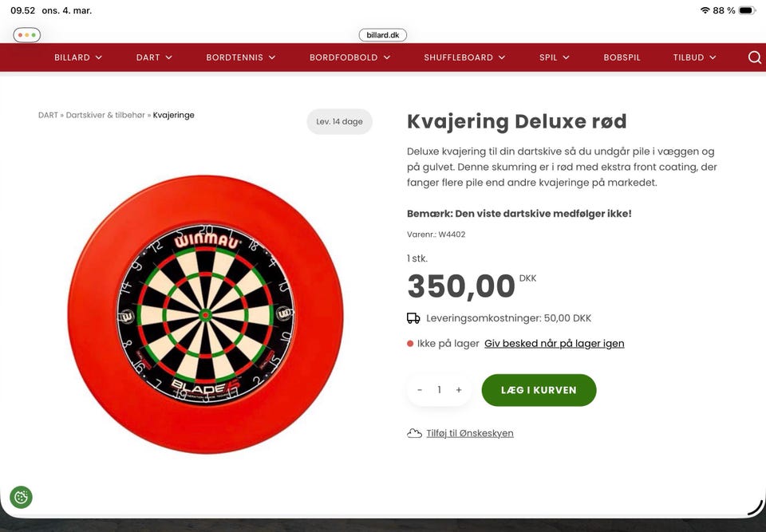The width and height of the screenshot is (766, 532).
Task: Add product with LÆG I KURVEN
Action: tap(539, 390)
